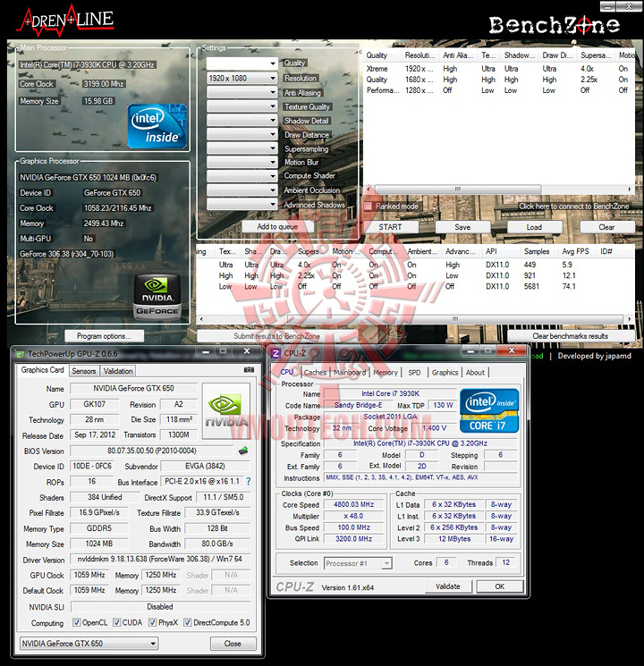Click Submit results to BenchZone
This screenshot has height=666, width=644.
tap(276, 336)
